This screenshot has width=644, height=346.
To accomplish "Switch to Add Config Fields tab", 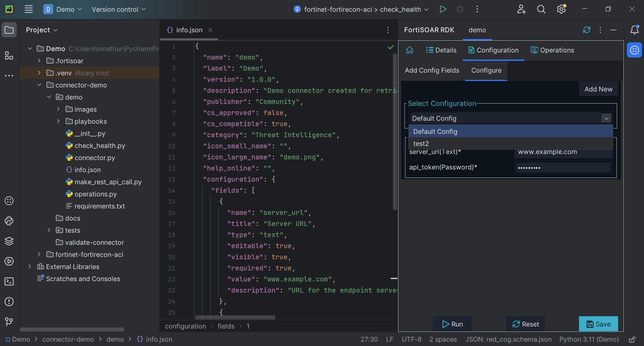I will click(432, 70).
